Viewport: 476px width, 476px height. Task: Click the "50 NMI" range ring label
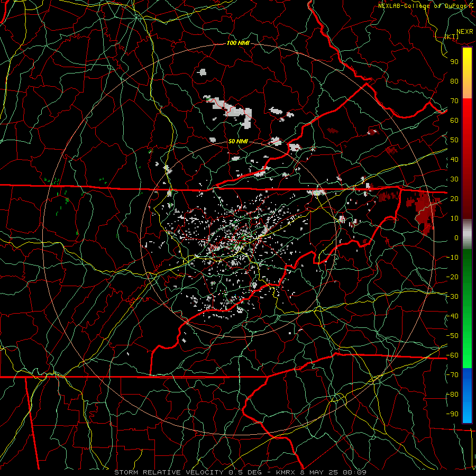pyautogui.click(x=237, y=141)
